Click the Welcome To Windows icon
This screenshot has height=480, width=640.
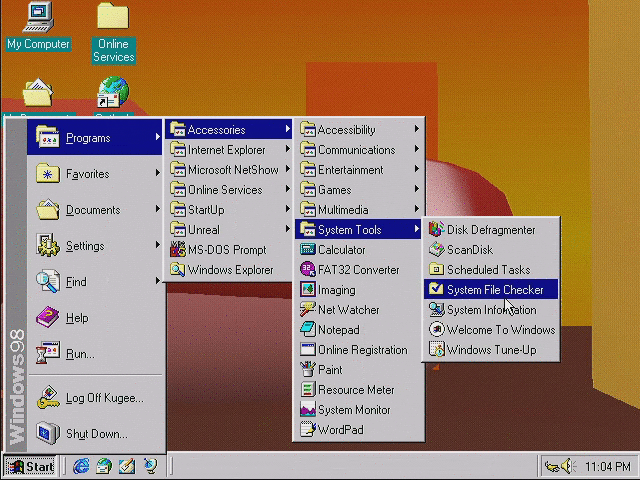436,329
